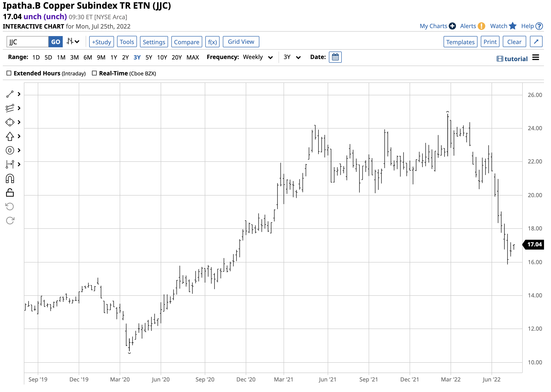
Task: Expand the channel tool options chevron
Action: click(19, 108)
